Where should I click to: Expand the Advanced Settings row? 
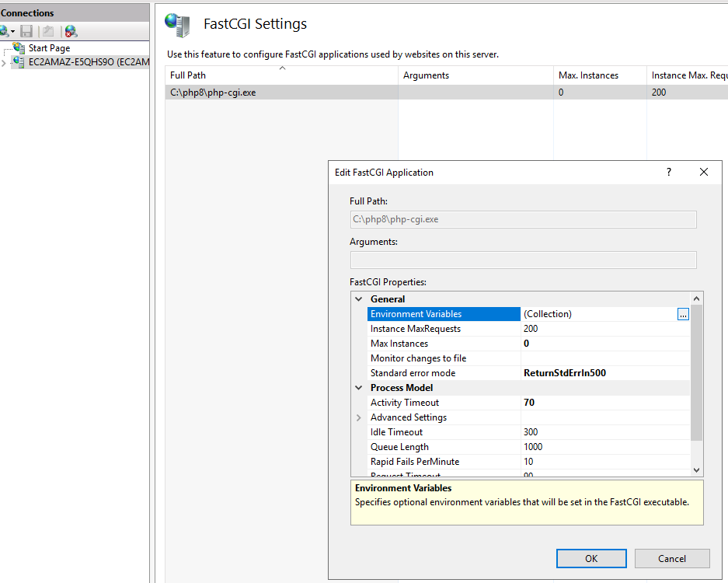tap(358, 417)
